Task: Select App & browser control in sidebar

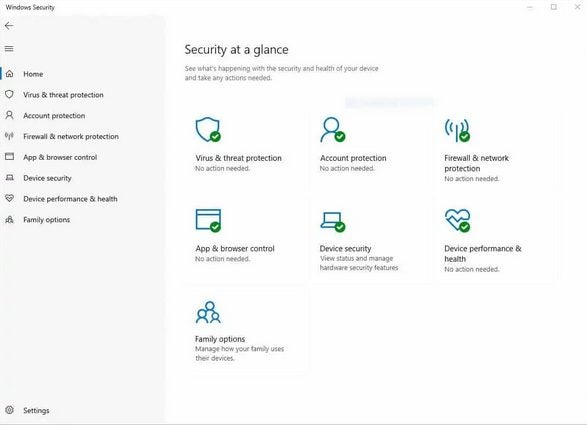Action: pyautogui.click(x=60, y=157)
